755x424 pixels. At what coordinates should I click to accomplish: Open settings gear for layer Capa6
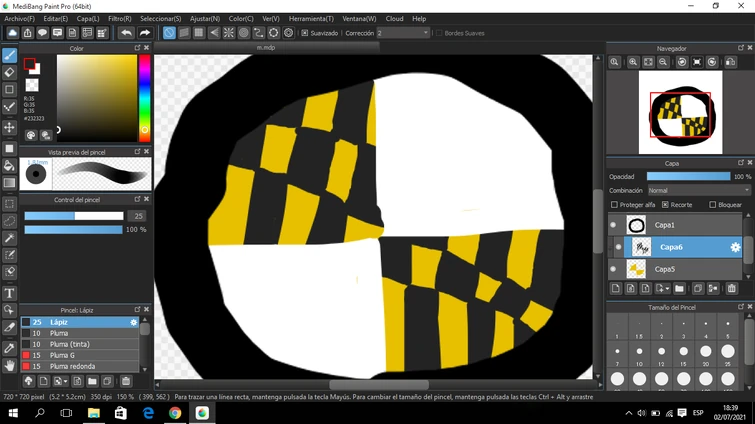point(735,248)
